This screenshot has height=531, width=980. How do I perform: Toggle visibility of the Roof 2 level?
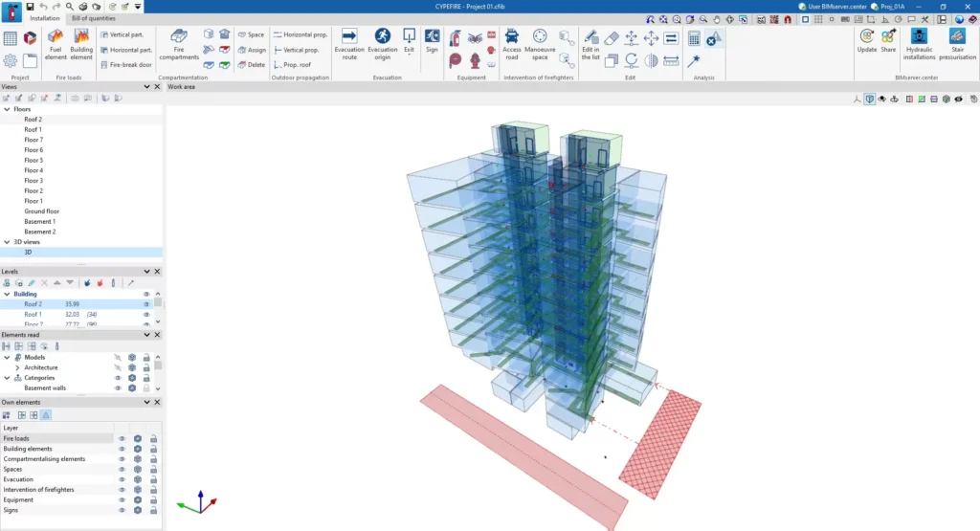146,304
